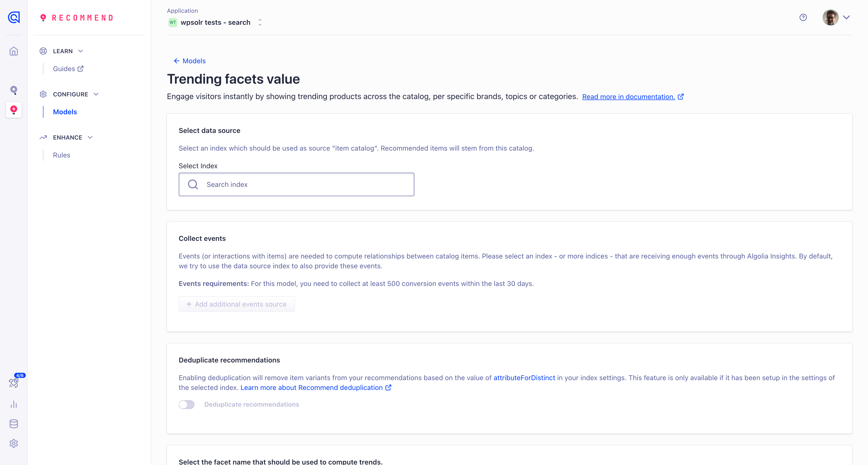Click the Events requirements bold text
868x465 pixels.
pyautogui.click(x=214, y=284)
